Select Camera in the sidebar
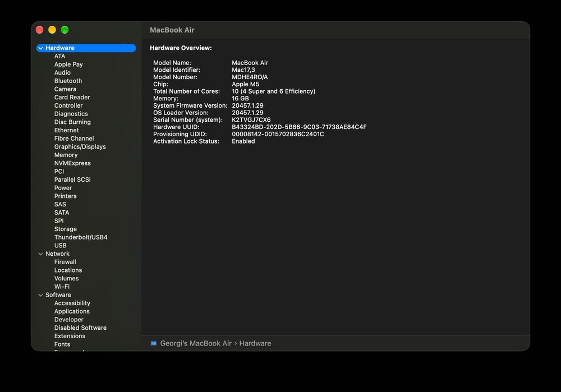 click(65, 89)
